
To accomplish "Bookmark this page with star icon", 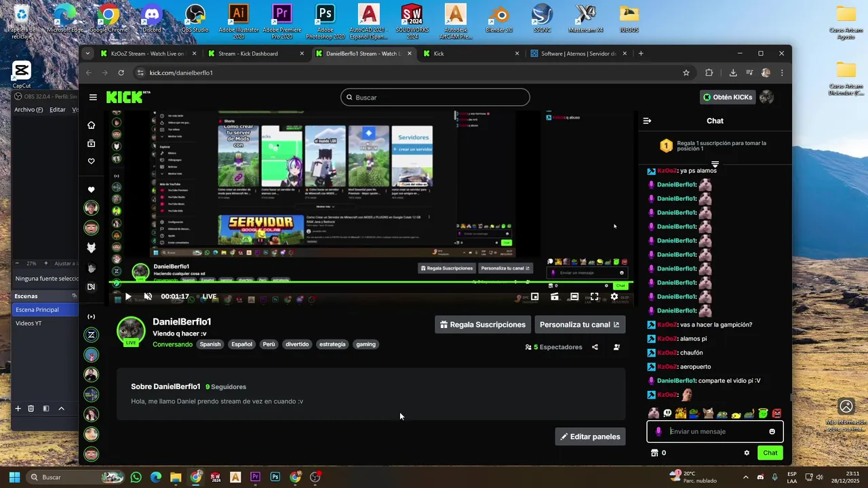I will point(686,73).
